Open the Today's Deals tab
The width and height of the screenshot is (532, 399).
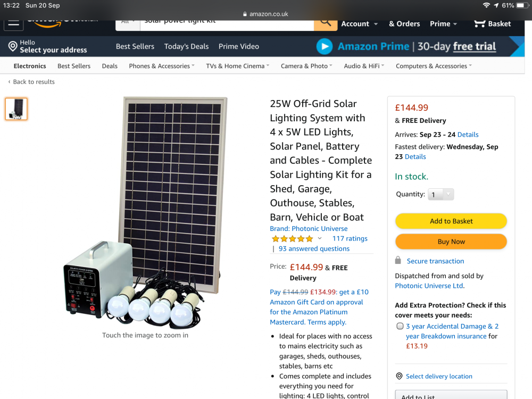coord(186,46)
